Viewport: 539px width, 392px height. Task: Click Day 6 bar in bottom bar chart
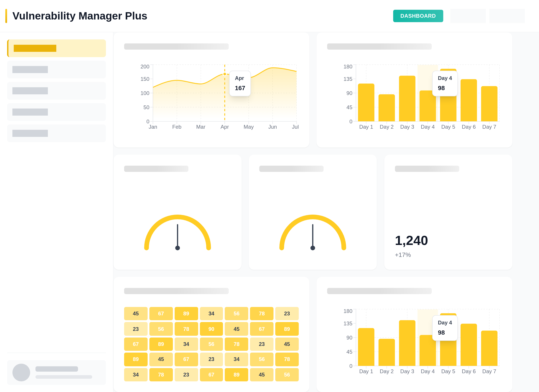[469, 345]
